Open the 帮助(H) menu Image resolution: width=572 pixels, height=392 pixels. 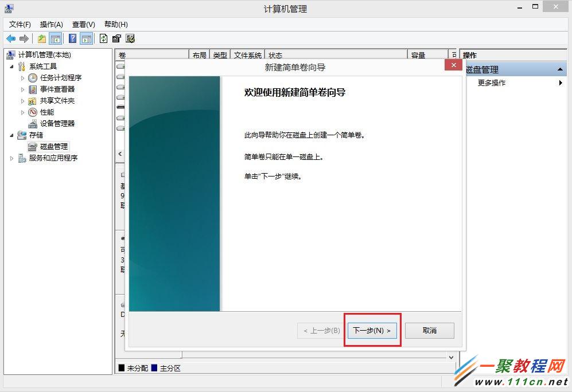click(x=116, y=25)
